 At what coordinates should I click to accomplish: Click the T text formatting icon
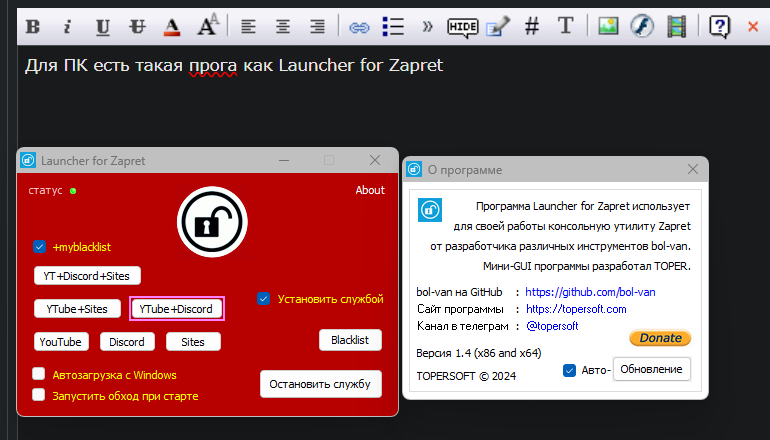click(566, 26)
